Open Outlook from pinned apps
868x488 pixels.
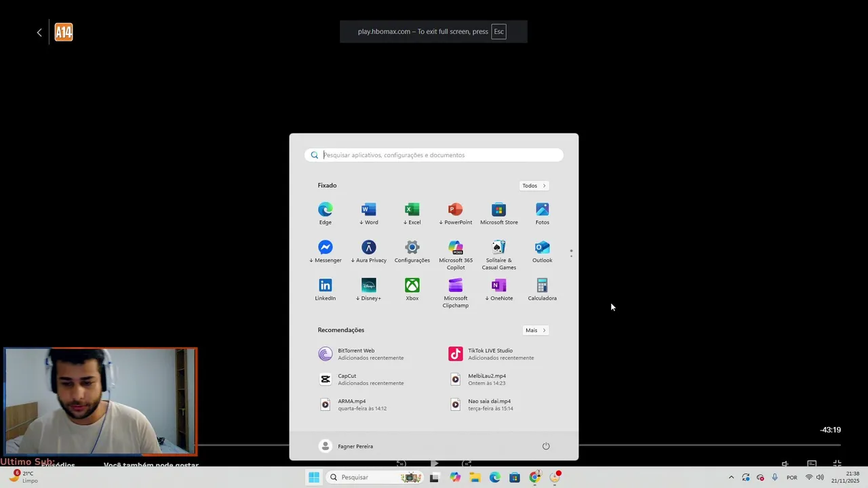[x=542, y=251]
